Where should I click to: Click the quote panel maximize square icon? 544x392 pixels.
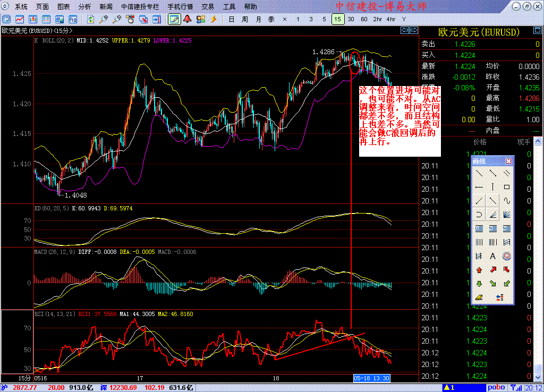(538, 31)
